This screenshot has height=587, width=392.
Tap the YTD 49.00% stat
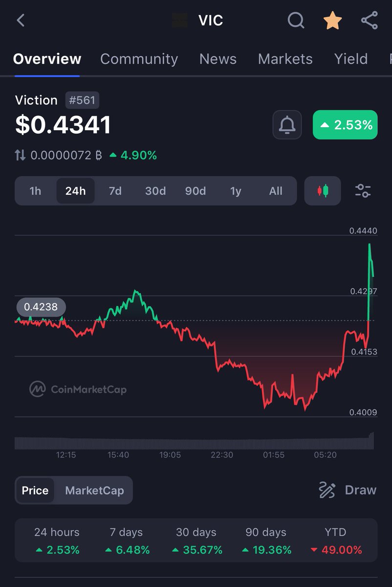pos(336,541)
